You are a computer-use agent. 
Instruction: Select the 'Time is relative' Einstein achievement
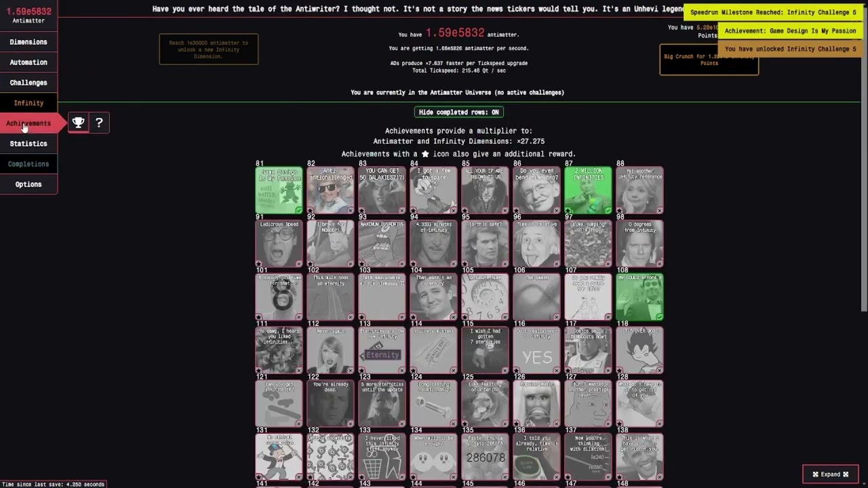(x=536, y=244)
